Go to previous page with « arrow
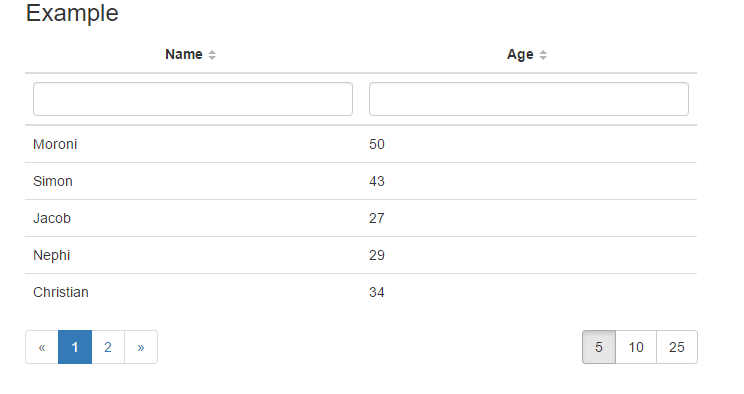The image size is (744, 394). (x=42, y=347)
